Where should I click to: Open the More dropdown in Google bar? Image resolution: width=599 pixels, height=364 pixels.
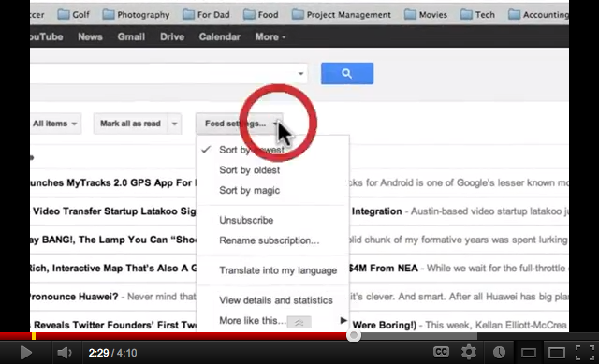(x=270, y=37)
